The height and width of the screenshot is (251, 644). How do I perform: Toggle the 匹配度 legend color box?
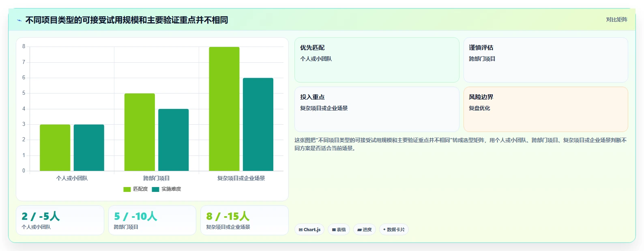(x=127, y=189)
